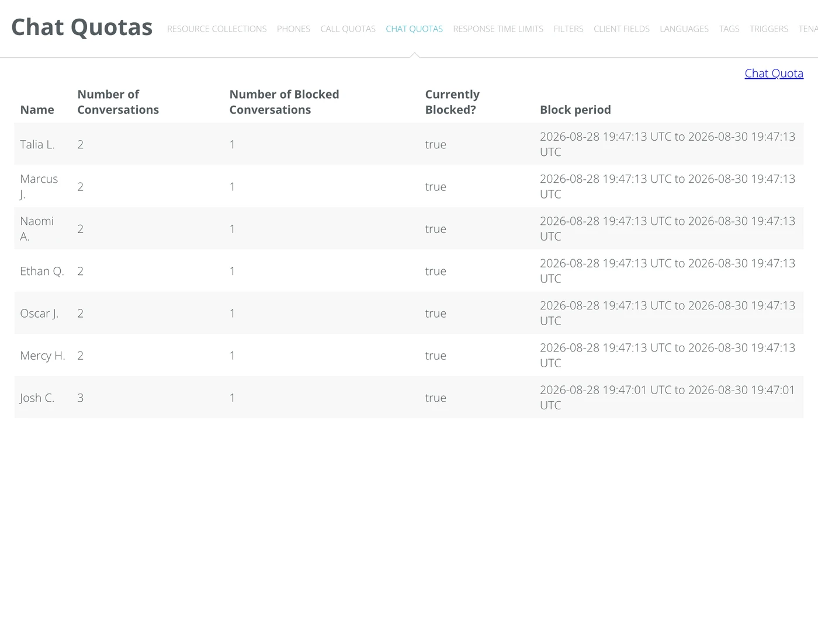This screenshot has width=818, height=644.
Task: Click Josh C.'s block period ending 19:47:01
Action: pyautogui.click(x=667, y=398)
